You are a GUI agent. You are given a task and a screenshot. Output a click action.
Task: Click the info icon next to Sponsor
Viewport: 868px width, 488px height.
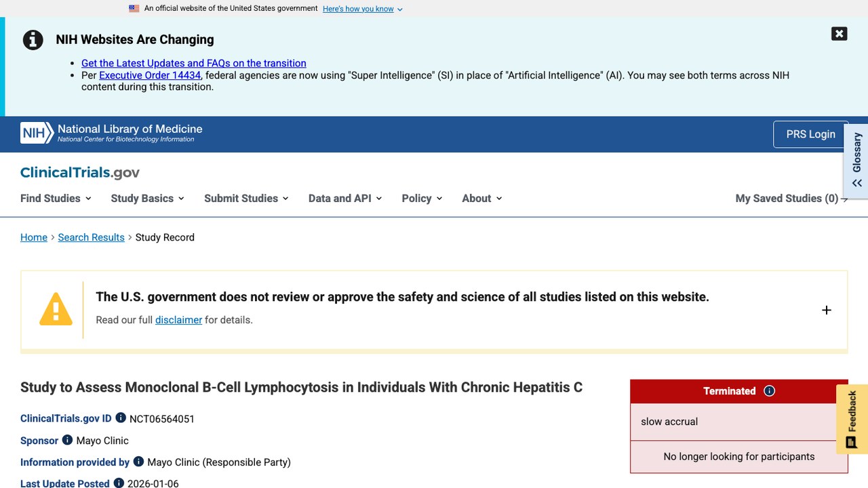pos(67,440)
